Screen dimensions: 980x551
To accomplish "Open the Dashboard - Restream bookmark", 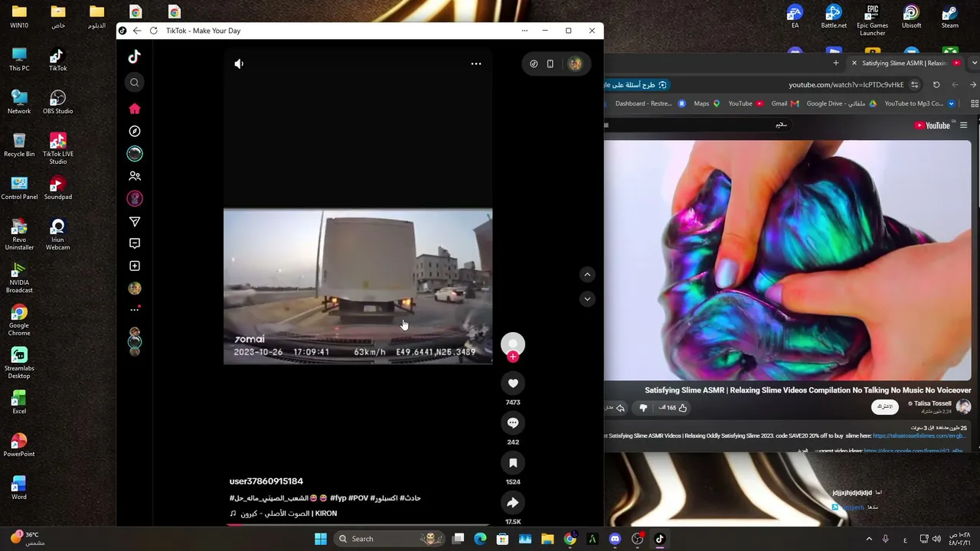I will [649, 103].
